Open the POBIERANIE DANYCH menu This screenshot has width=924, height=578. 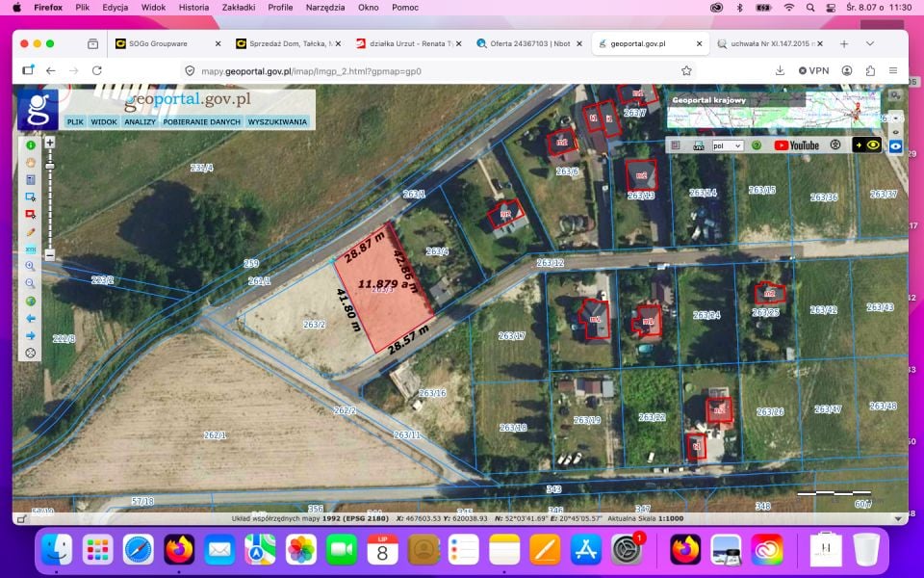click(201, 121)
